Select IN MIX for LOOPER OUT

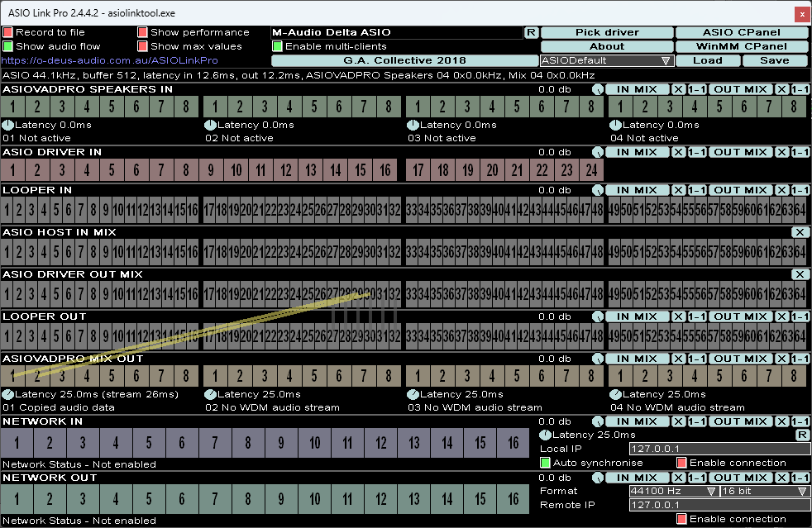637,316
